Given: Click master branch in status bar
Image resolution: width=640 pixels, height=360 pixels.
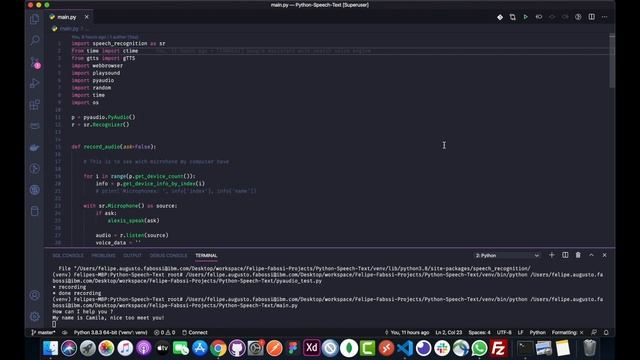Looking at the screenshot, I should [43, 333].
